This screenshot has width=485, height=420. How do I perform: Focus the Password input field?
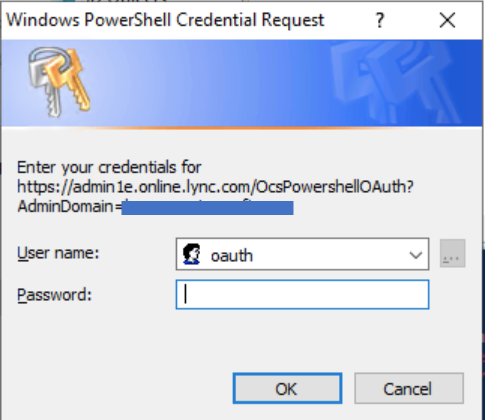(302, 295)
